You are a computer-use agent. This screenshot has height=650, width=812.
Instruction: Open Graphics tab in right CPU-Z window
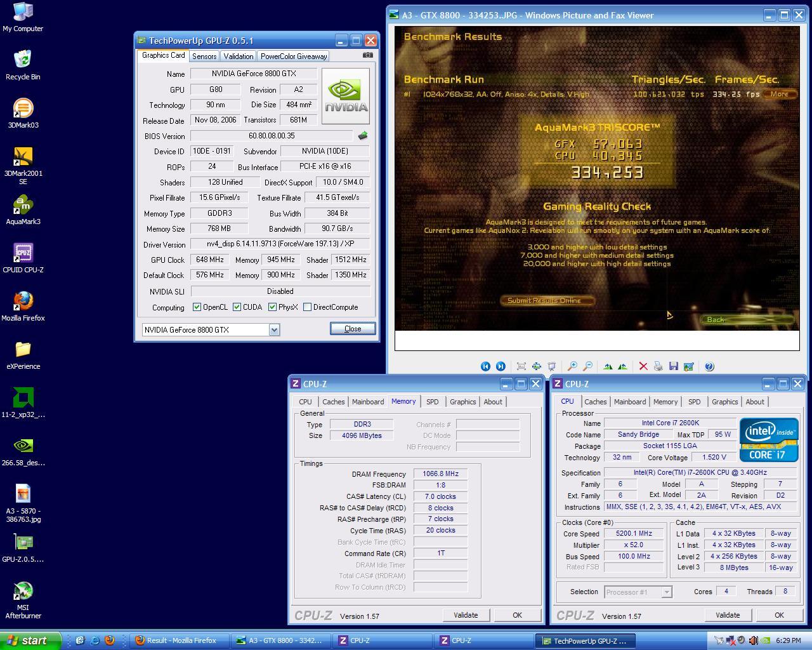click(x=725, y=402)
